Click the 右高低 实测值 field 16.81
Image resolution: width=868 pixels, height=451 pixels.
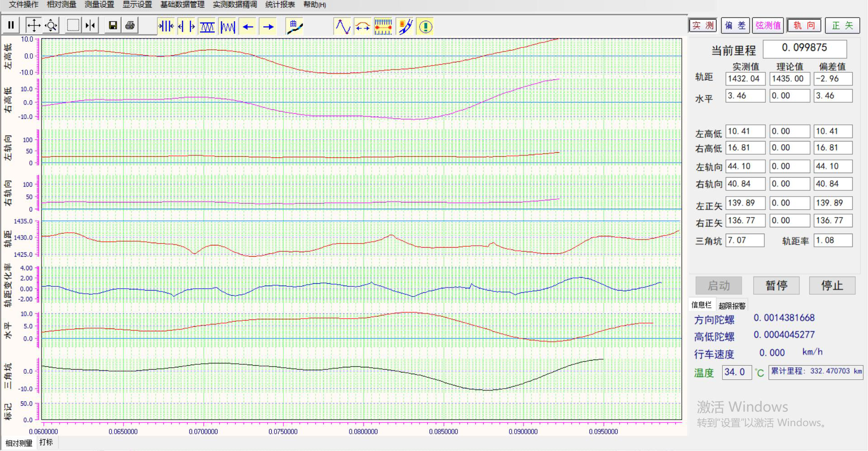[745, 148]
